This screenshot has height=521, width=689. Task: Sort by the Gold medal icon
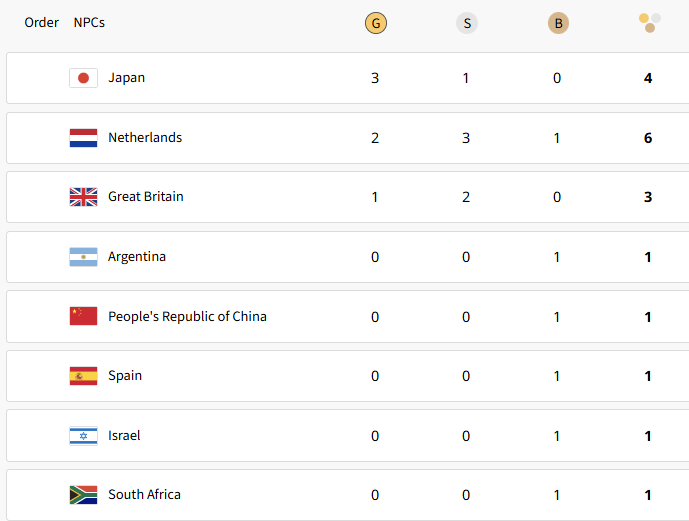[376, 23]
